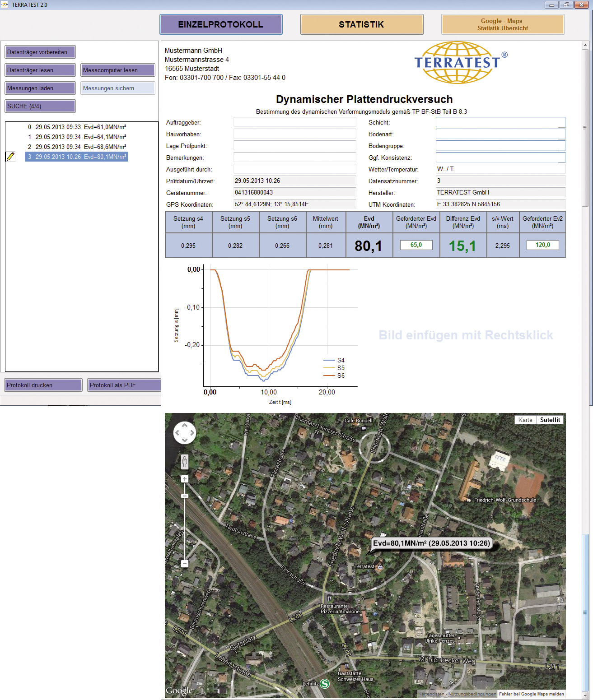Click the map zoom in plus button
This screenshot has width=593, height=700.
185,479
